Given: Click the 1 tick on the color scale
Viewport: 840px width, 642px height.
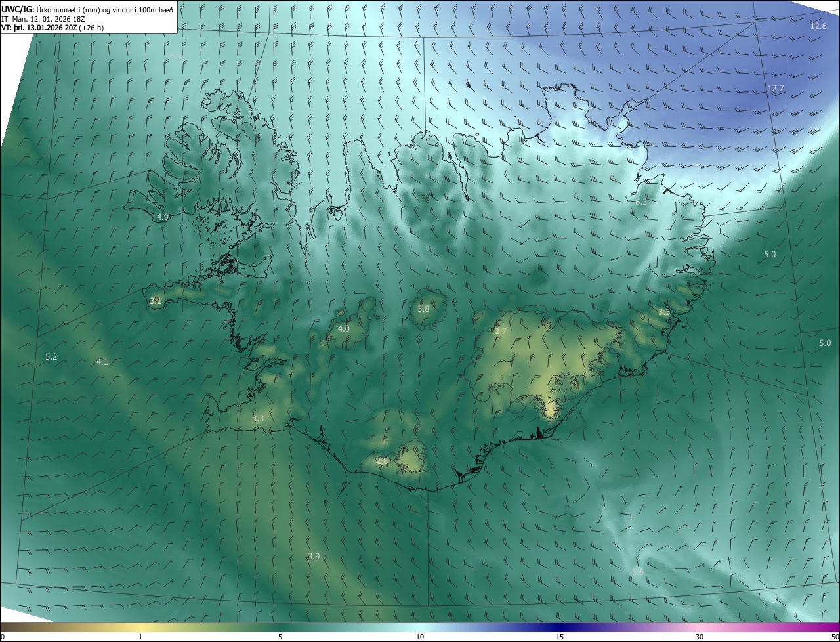Looking at the screenshot, I should pyautogui.click(x=140, y=637).
